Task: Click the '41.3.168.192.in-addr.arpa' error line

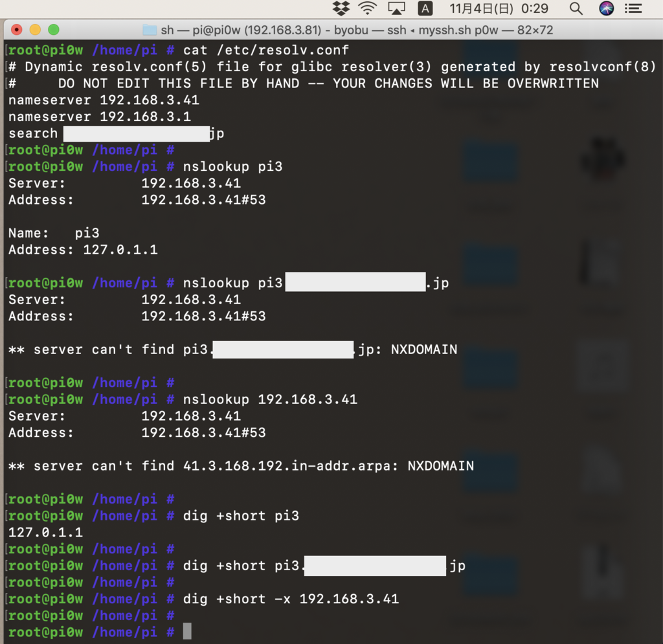Action: (x=241, y=466)
